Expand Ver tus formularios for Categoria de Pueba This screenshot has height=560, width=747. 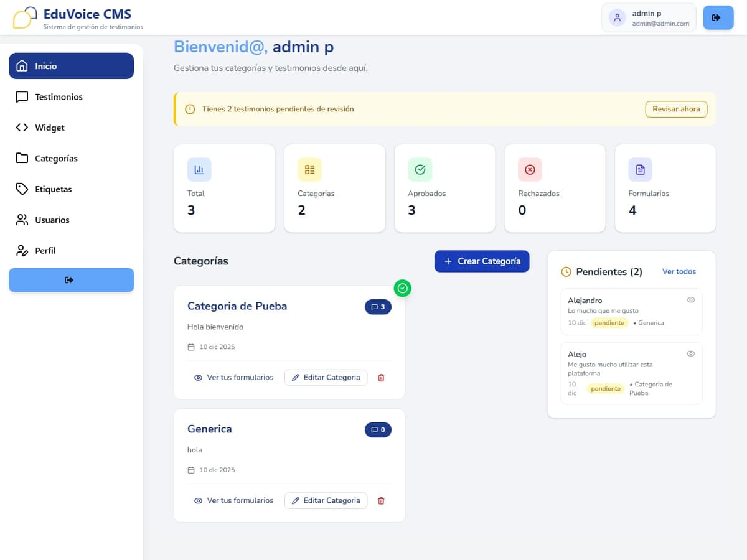pyautogui.click(x=234, y=378)
